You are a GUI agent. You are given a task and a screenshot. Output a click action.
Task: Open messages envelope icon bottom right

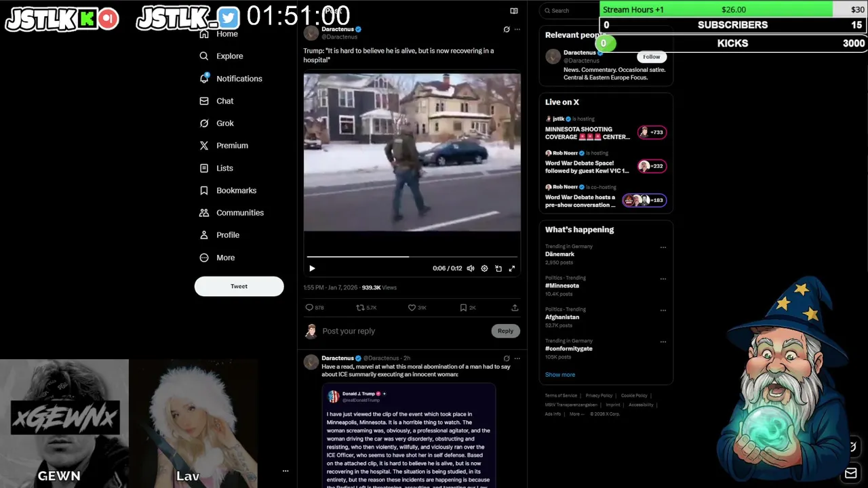pyautogui.click(x=851, y=472)
